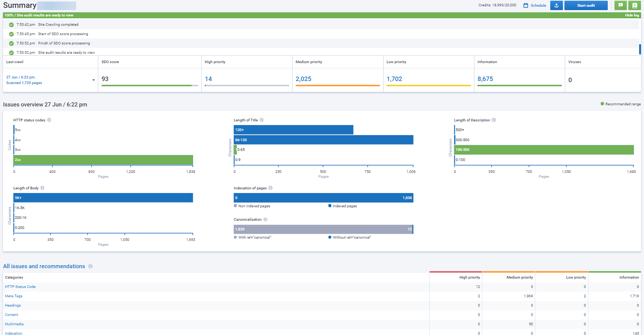Viewport: 644px width, 335px height.
Task: Open the help guide book icon
Action: 634,5
